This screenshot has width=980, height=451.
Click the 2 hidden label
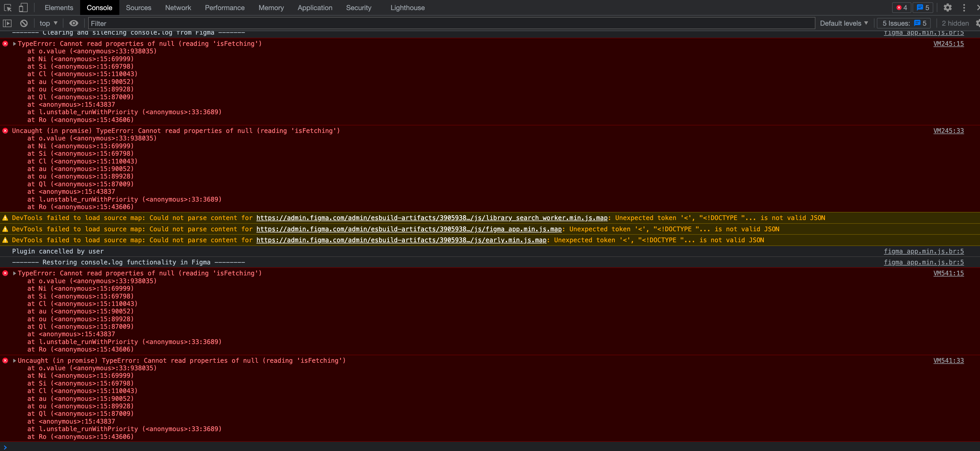955,23
